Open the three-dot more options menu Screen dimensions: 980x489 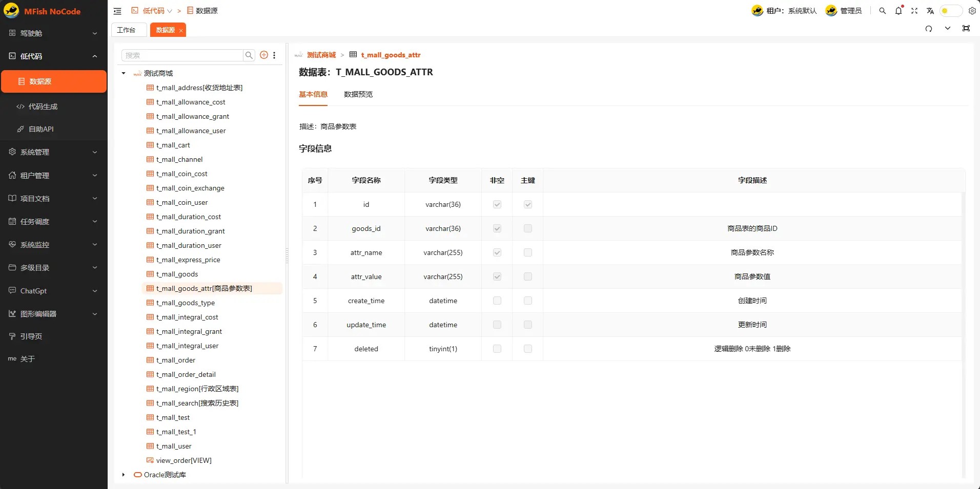click(274, 55)
